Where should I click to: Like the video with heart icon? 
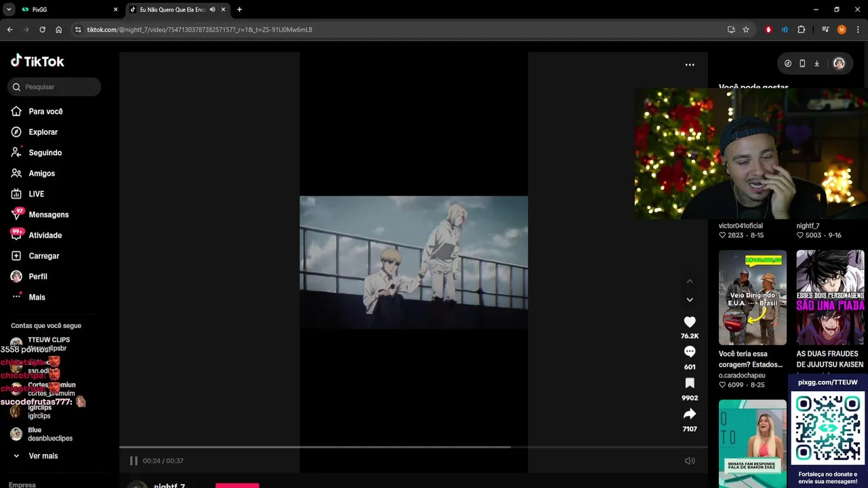[x=690, y=322]
